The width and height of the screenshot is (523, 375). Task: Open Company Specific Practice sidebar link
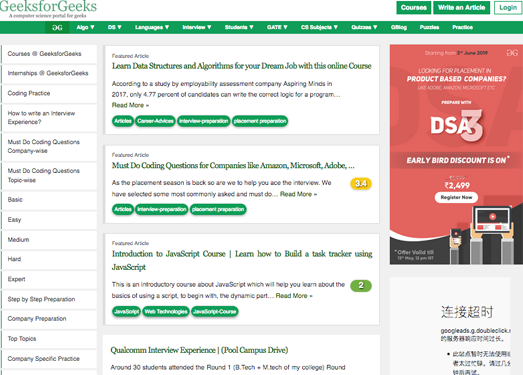point(49,359)
